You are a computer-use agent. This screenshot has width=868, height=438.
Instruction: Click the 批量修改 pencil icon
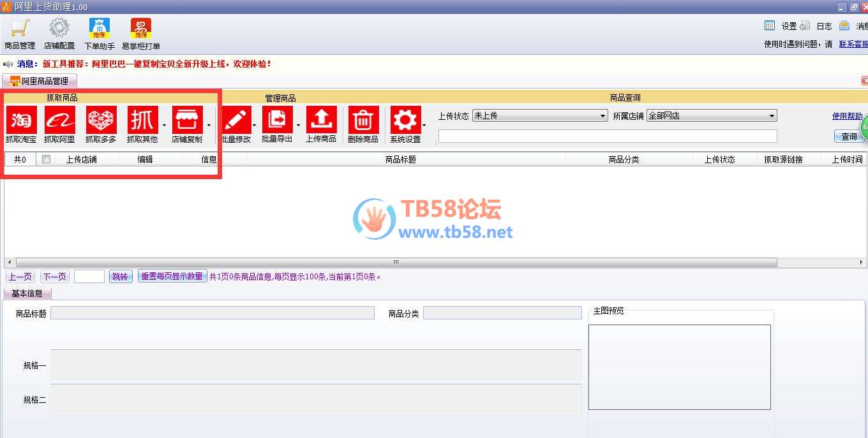(236, 120)
